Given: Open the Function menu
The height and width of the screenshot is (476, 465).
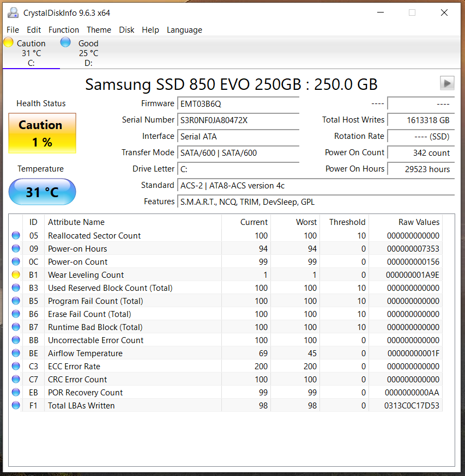Looking at the screenshot, I should pyautogui.click(x=64, y=30).
